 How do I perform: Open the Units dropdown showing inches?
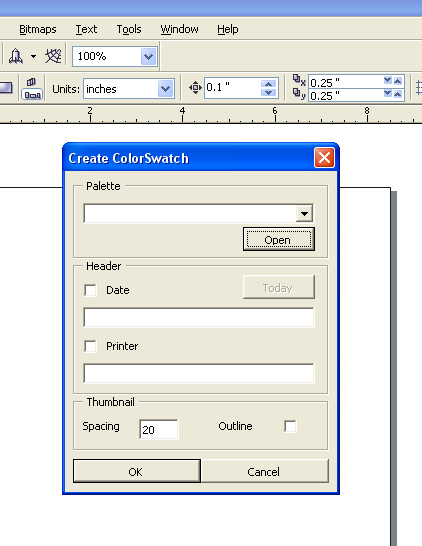[x=165, y=89]
